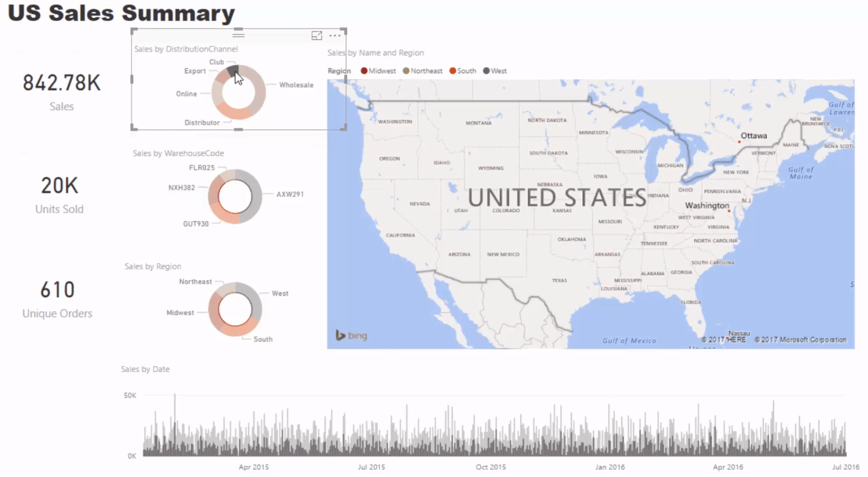Click the Ottawa city marker on the map
This screenshot has width=868, height=477.
(740, 141)
